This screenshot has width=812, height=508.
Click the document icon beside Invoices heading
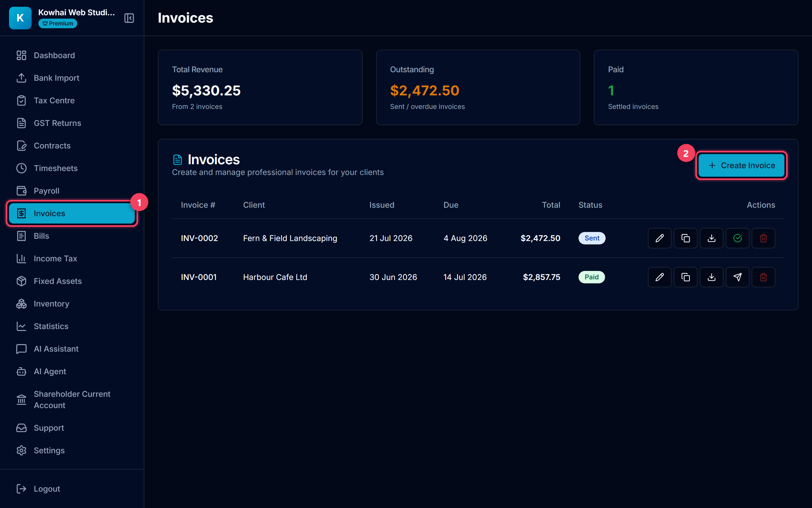178,159
